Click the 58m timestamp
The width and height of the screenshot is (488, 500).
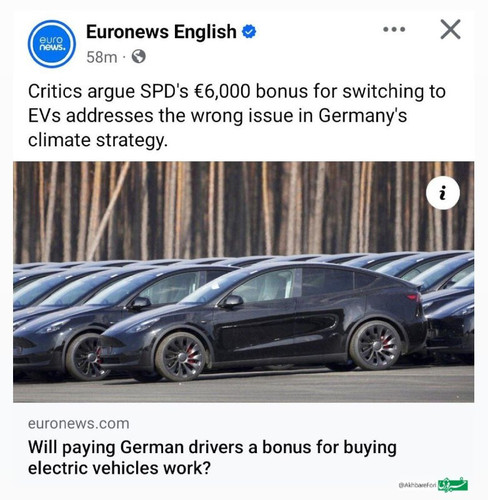102,57
